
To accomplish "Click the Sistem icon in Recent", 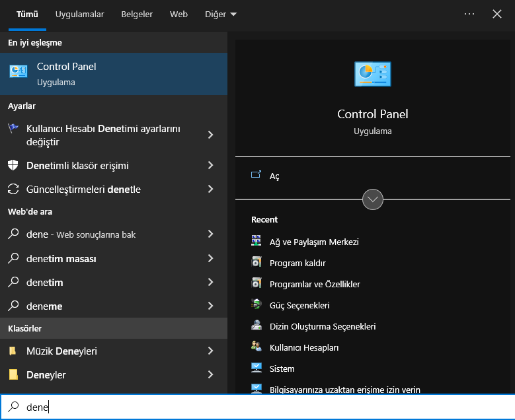I will [x=257, y=368].
